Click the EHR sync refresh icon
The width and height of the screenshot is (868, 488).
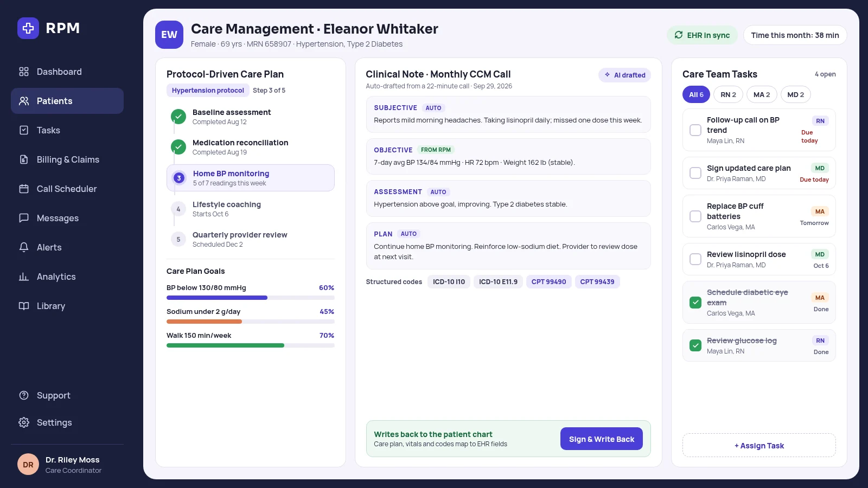pyautogui.click(x=679, y=35)
